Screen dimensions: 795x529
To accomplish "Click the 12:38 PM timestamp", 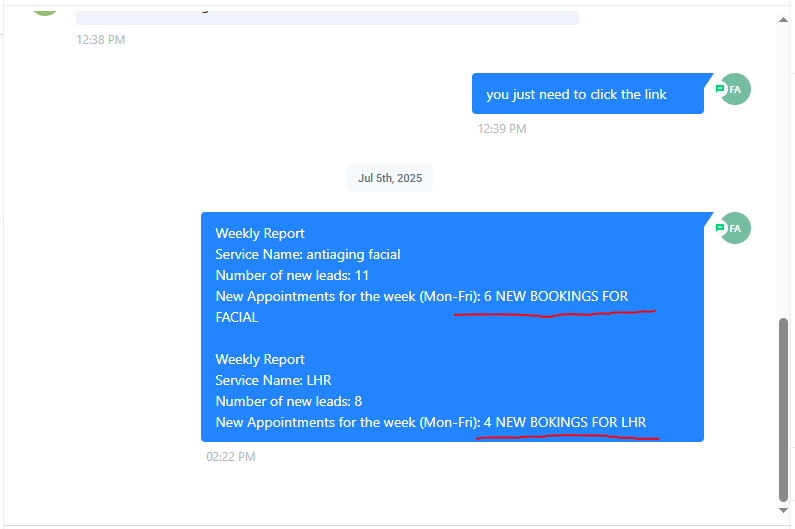I will (101, 40).
